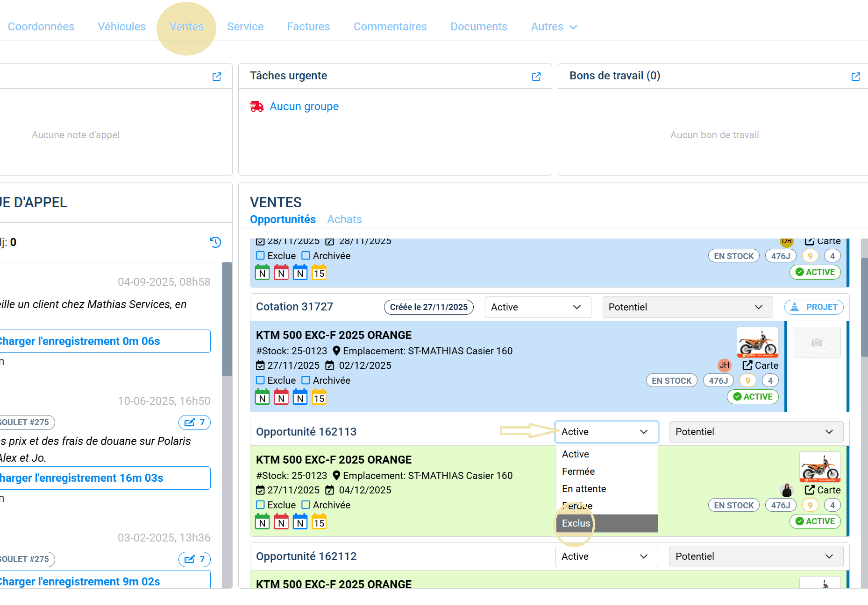Expand the Autres menu

point(554,27)
